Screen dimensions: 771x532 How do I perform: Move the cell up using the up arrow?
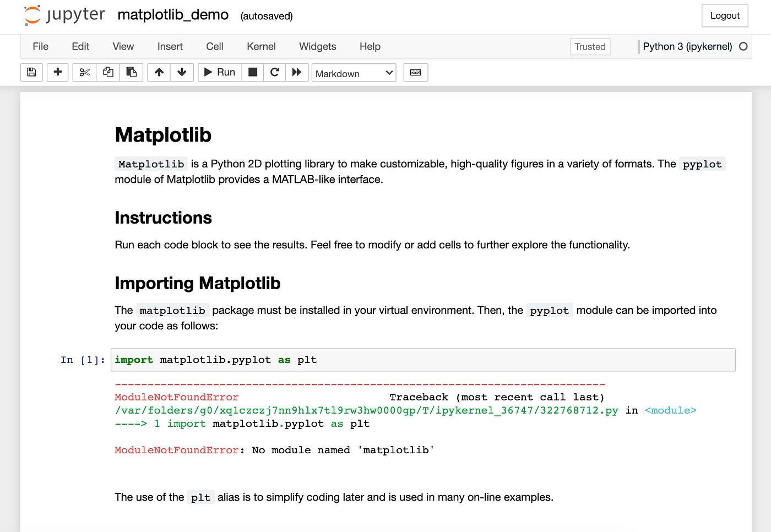(x=159, y=72)
